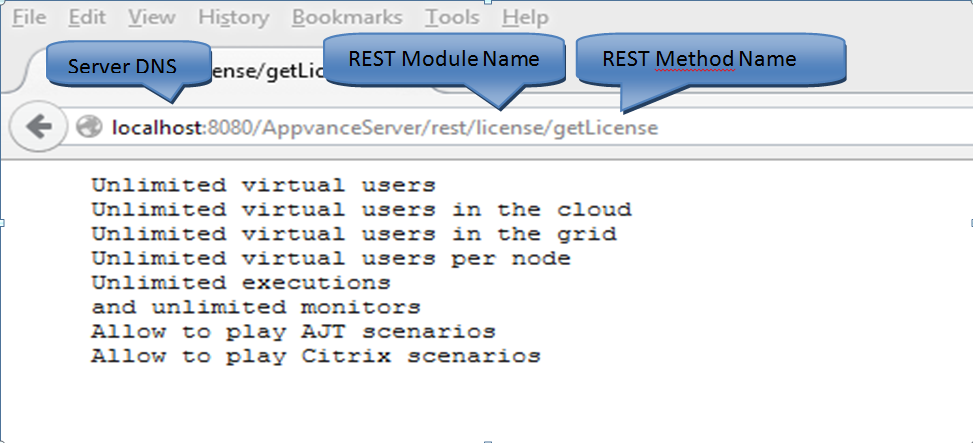Viewport: 973px width, 443px height.
Task: Click the REST Method Name callout
Action: [x=698, y=59]
